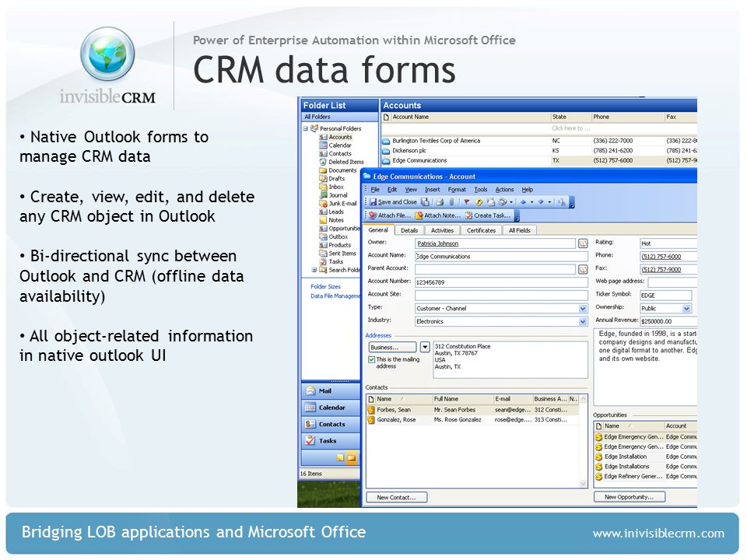This screenshot has height=560, width=747.
Task: Switch to the Details tab
Action: pyautogui.click(x=409, y=230)
